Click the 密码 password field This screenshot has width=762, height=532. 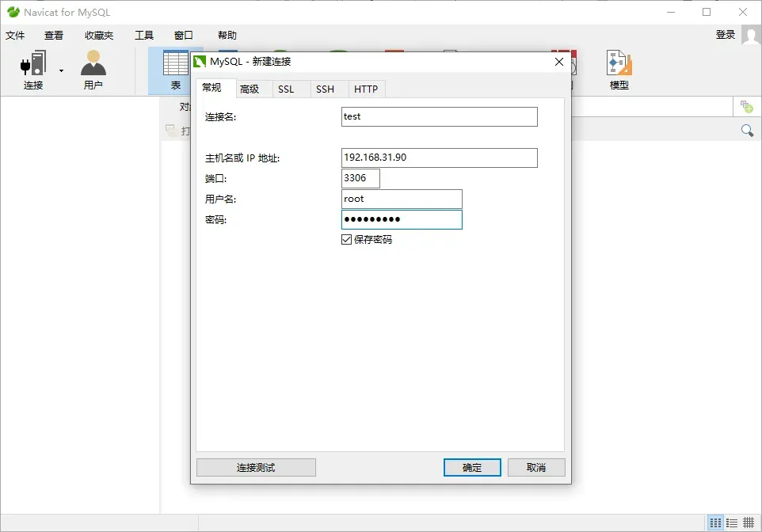coord(402,219)
